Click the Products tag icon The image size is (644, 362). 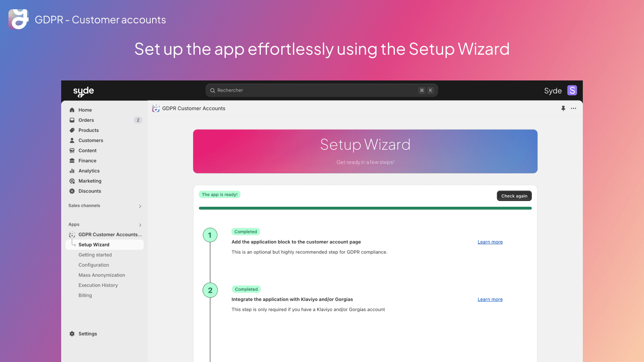[72, 130]
